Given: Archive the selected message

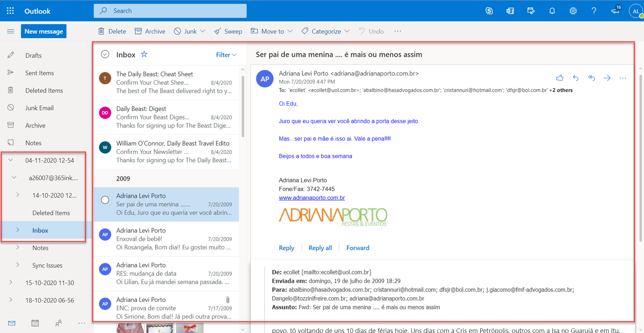Looking at the screenshot, I should pos(150,31).
